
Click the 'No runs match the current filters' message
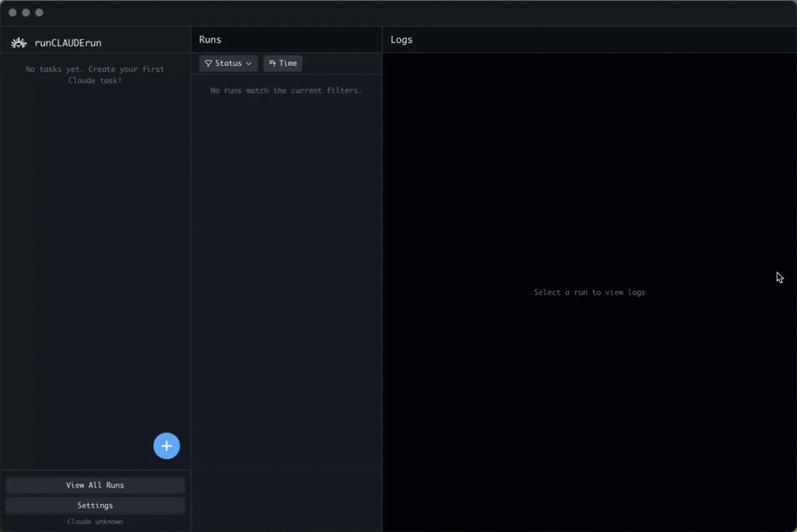point(286,90)
